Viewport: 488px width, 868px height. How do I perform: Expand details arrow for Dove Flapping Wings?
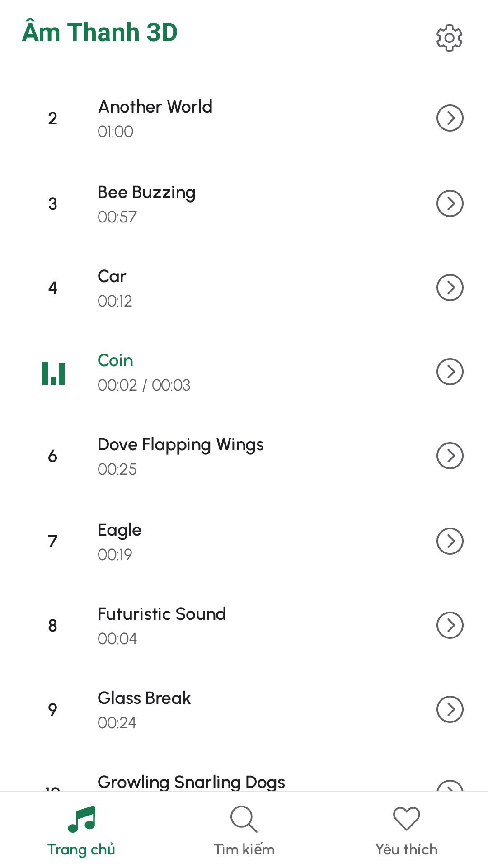450,456
